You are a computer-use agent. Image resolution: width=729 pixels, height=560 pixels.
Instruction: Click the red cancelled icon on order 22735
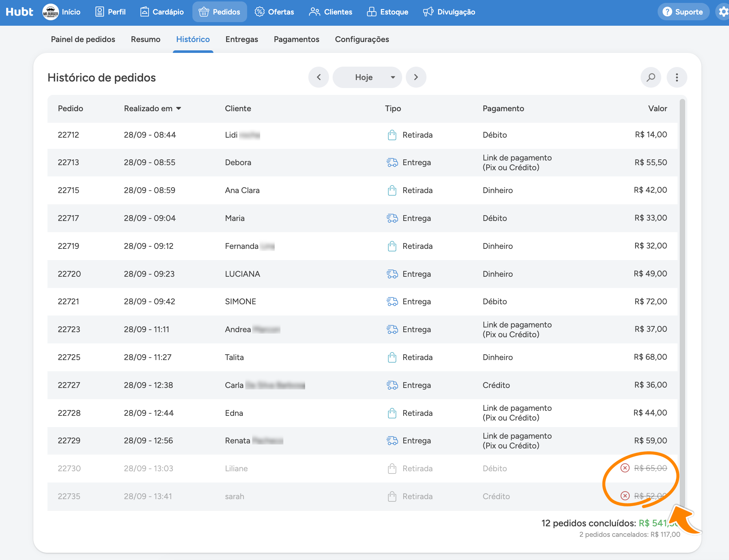625,496
